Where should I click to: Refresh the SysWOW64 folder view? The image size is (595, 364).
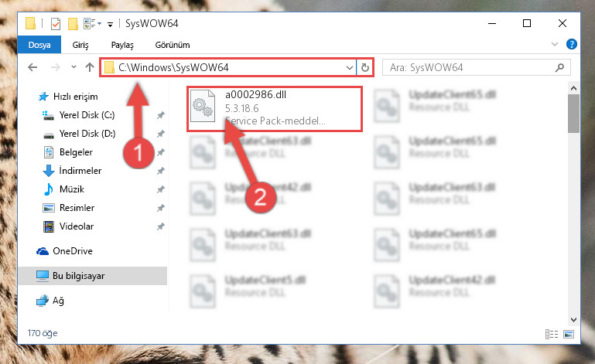(x=365, y=67)
